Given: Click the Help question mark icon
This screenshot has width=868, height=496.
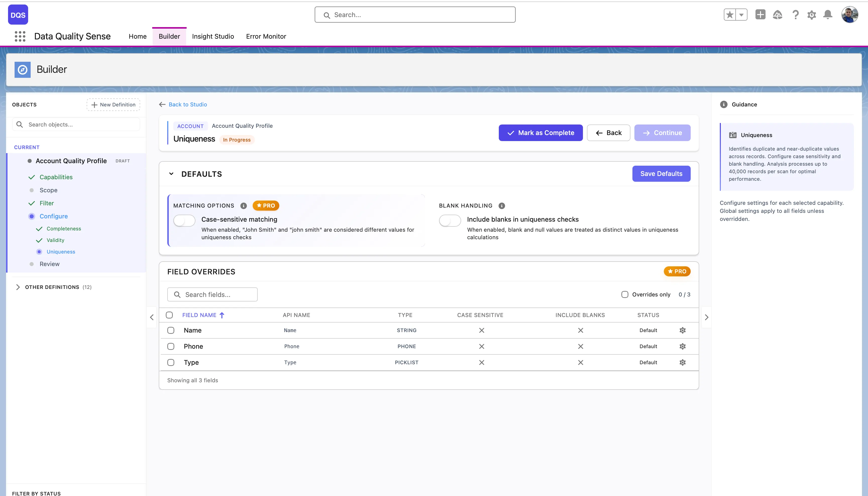Looking at the screenshot, I should point(795,15).
